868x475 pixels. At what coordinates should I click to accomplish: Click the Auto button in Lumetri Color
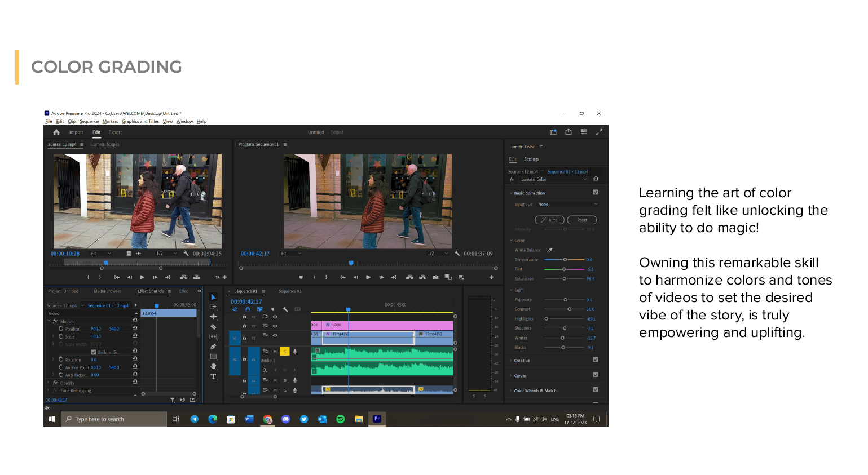point(549,220)
